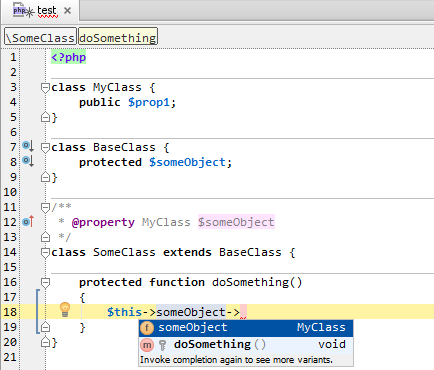This screenshot has height=370, width=434.
Task: Click @property tag in doc comment
Action: (103, 222)
